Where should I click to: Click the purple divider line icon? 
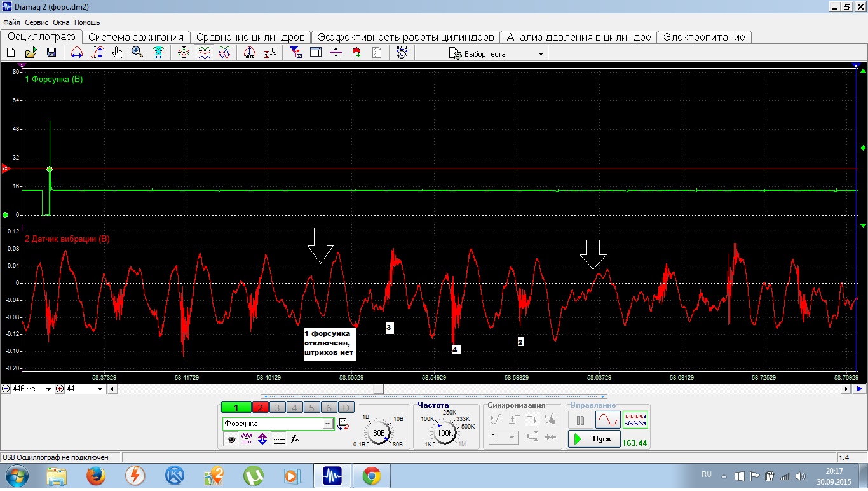point(336,52)
